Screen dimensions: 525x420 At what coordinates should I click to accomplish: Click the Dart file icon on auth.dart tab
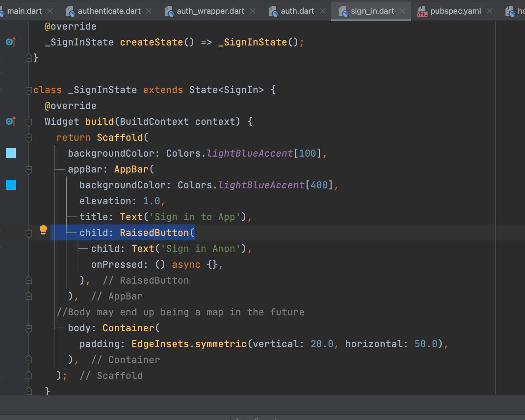(x=273, y=11)
